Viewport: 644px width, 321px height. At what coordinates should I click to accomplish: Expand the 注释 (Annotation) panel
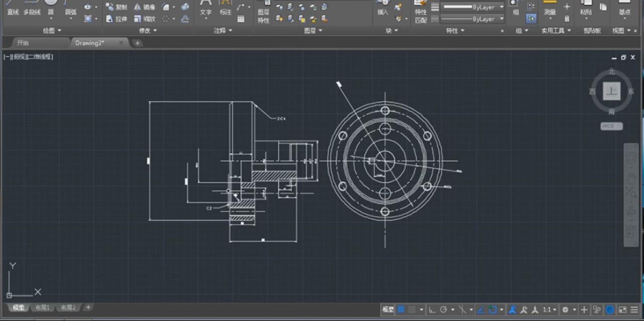(224, 31)
